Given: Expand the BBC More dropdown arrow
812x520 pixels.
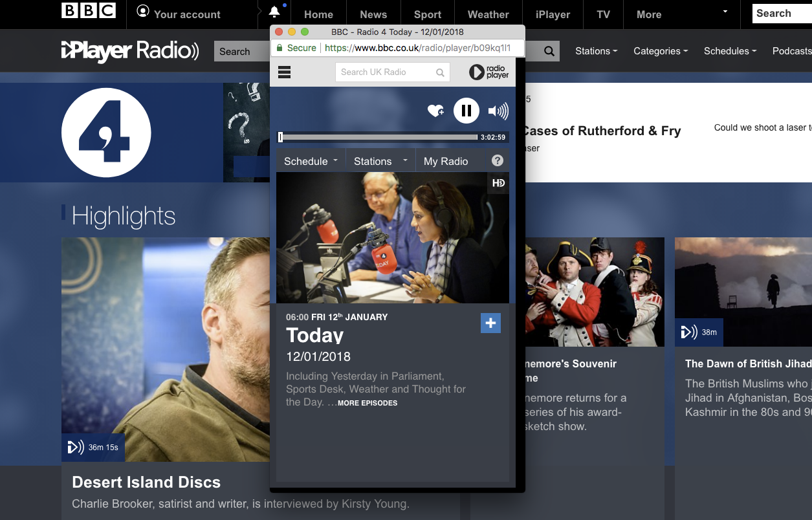Looking at the screenshot, I should [x=725, y=12].
